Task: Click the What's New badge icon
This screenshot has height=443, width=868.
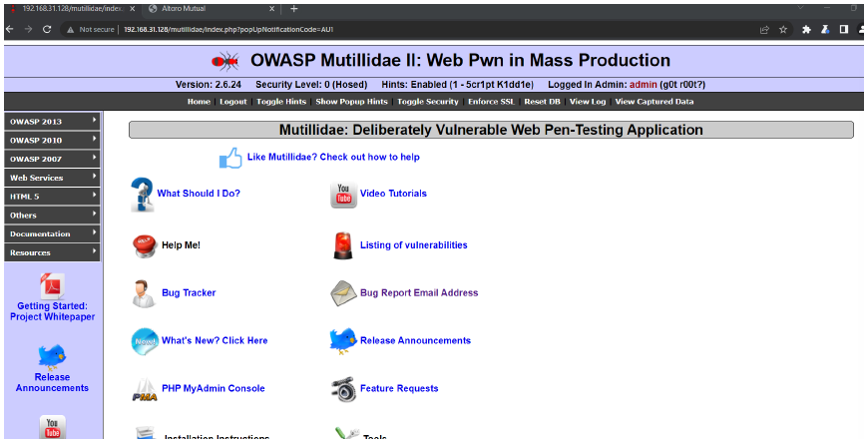Action: (x=145, y=341)
